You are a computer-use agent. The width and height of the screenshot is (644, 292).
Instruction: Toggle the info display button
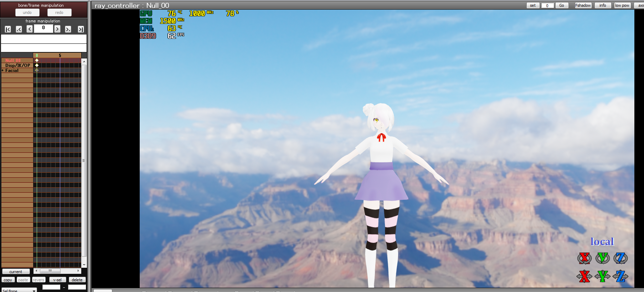[x=603, y=5]
